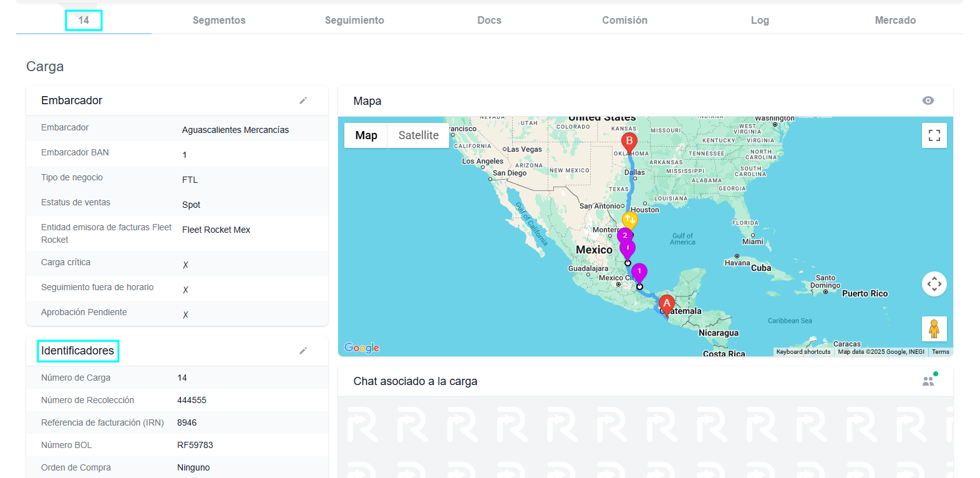Image resolution: width=980 pixels, height=478 pixels.
Task: Click Seguimiento fuera de horario X value
Action: (185, 290)
